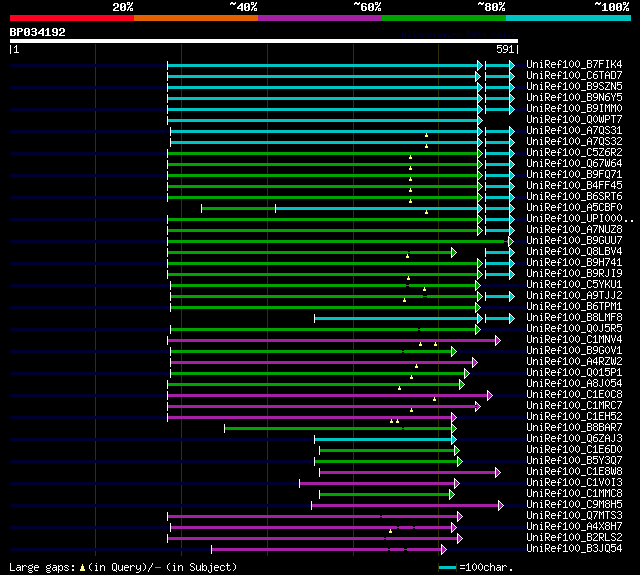The image size is (640, 575).
Task: Click UniRef100_C9M8H5 label
Action: tap(574, 505)
